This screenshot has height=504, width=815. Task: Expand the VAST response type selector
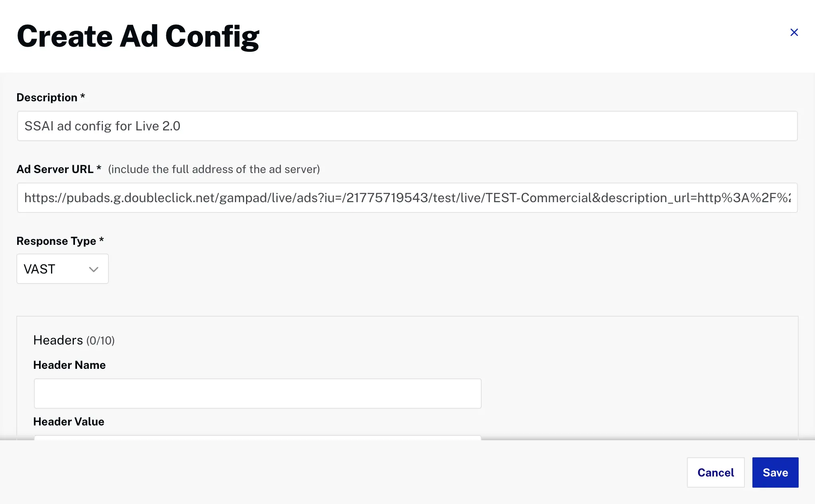[x=62, y=269]
